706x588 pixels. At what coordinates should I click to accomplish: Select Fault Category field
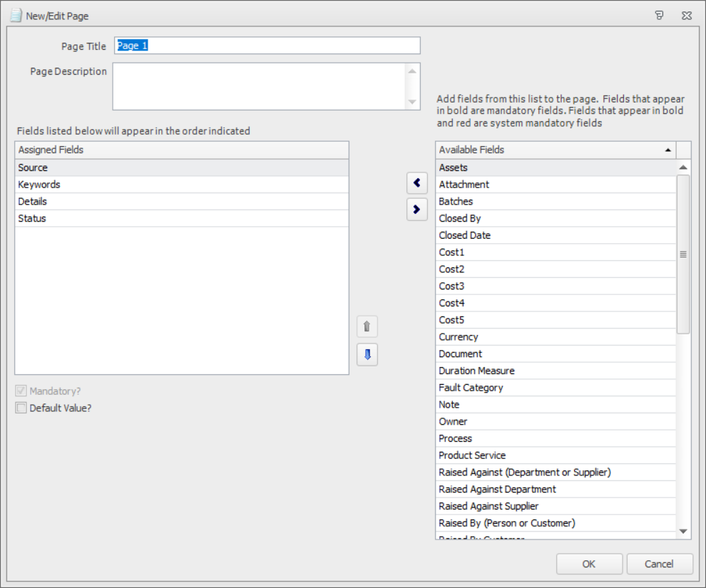click(x=556, y=388)
